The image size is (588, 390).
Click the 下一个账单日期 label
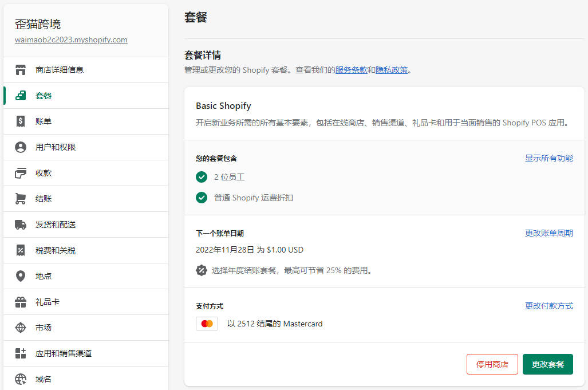(x=220, y=233)
